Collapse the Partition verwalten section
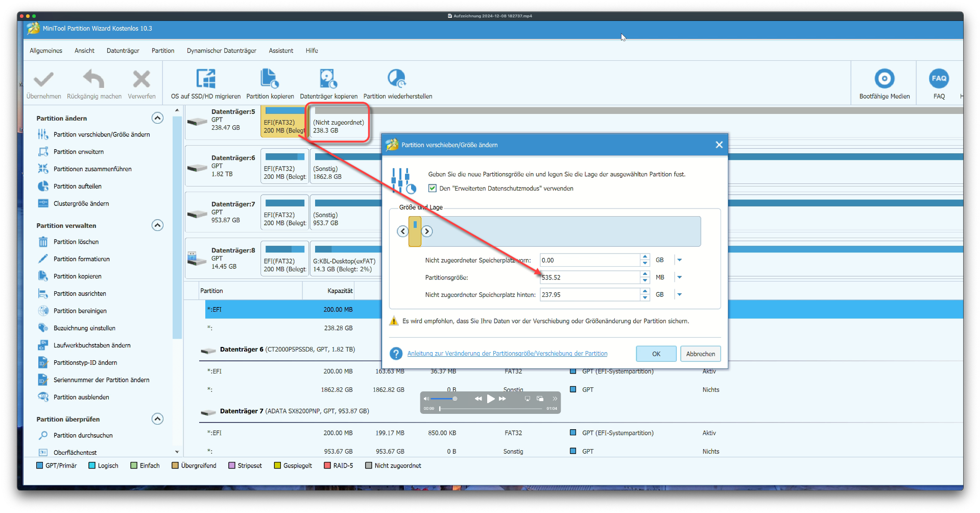 pyautogui.click(x=158, y=225)
